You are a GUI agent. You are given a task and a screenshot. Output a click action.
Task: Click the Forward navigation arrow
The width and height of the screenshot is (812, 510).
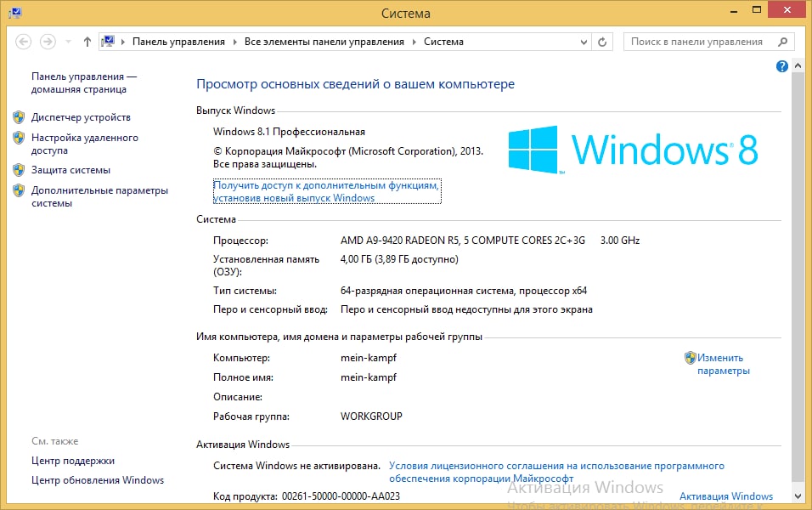(48, 42)
